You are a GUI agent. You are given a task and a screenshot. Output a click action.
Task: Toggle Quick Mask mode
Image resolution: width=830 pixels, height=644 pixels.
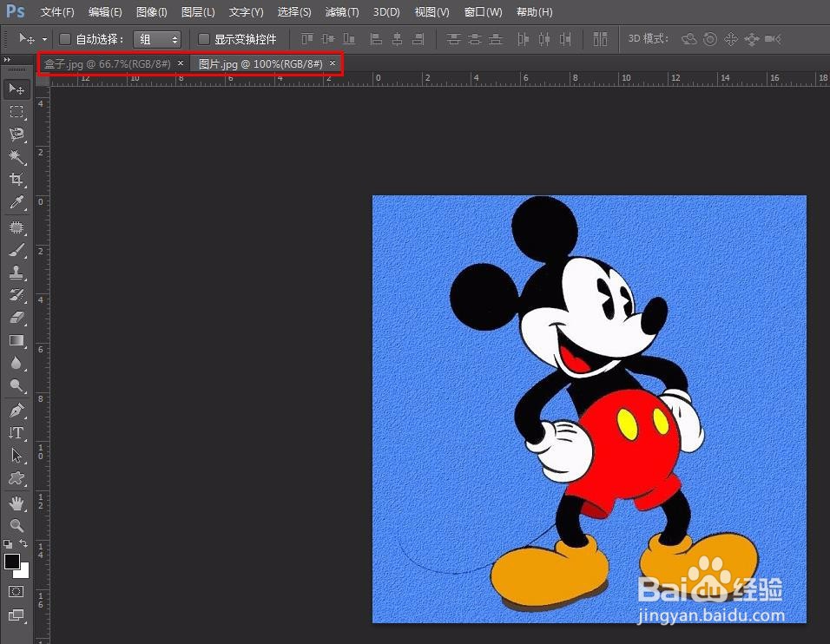(16, 592)
